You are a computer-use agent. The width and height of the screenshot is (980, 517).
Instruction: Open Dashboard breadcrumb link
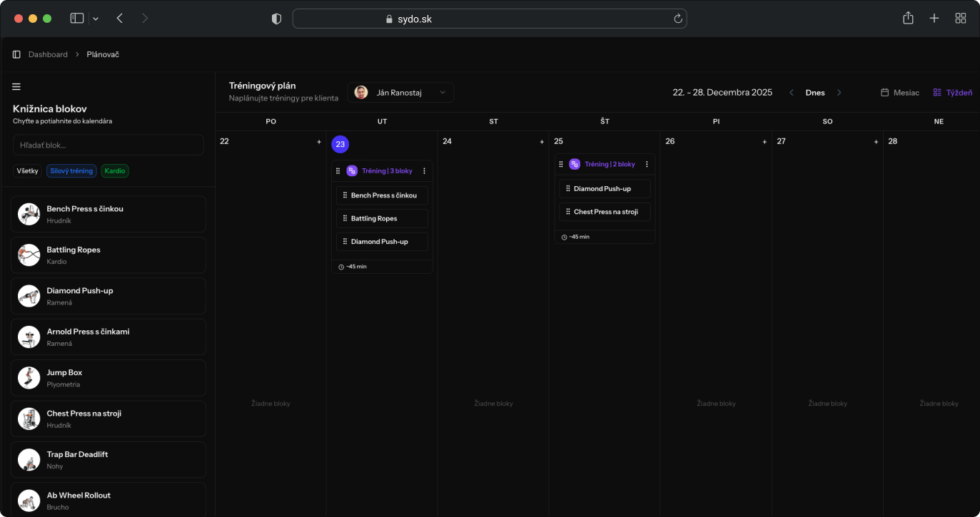coord(48,55)
